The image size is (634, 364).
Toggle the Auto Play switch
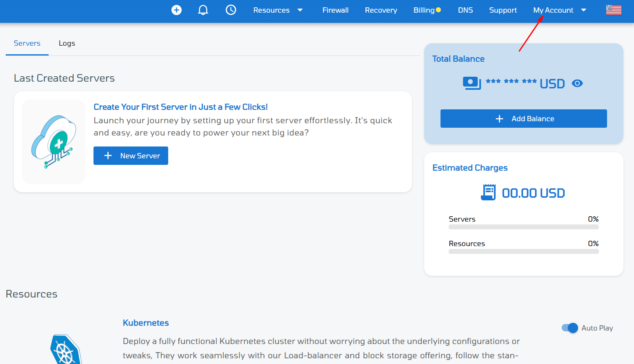[x=570, y=328]
